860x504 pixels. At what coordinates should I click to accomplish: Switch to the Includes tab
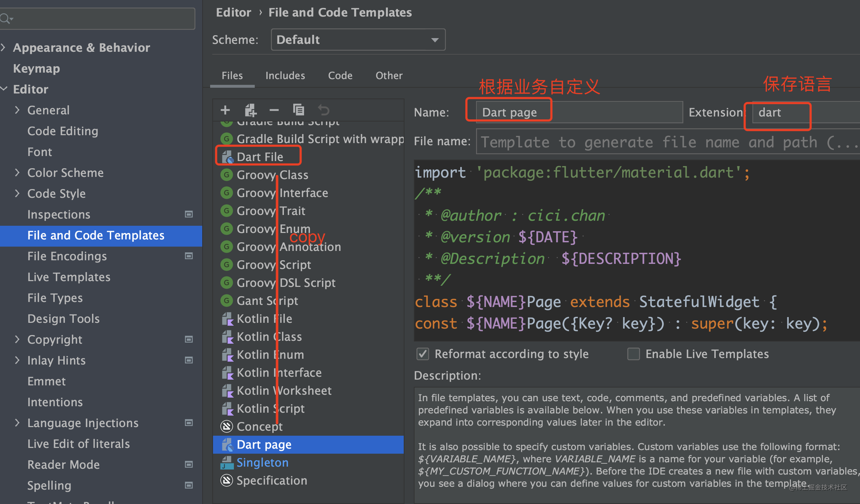(285, 75)
